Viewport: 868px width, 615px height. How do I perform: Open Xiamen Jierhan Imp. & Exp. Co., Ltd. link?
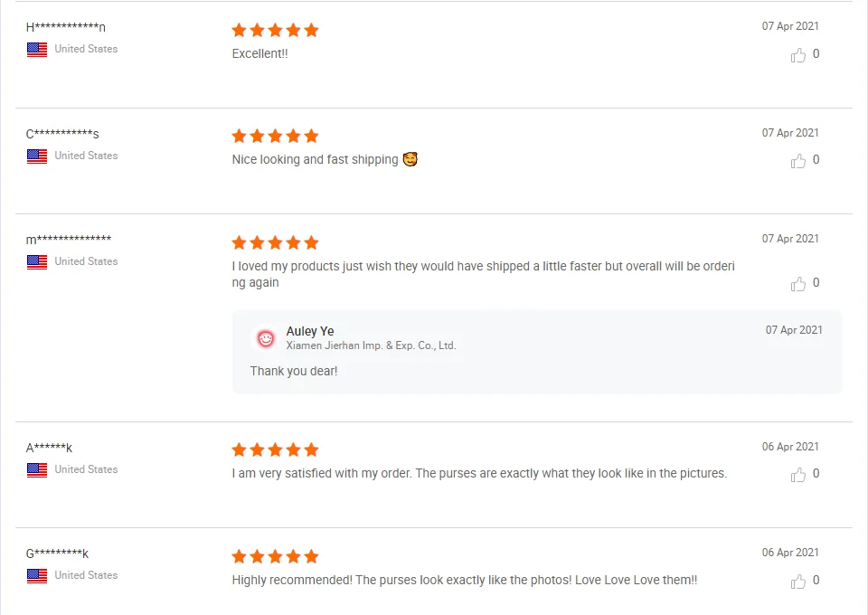(371, 345)
